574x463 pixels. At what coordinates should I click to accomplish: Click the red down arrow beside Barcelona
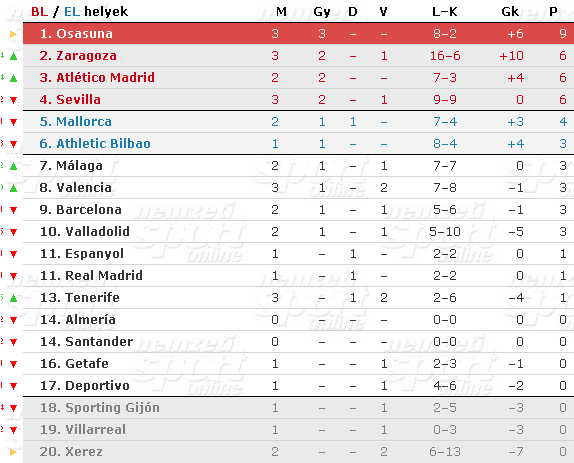pos(14,210)
